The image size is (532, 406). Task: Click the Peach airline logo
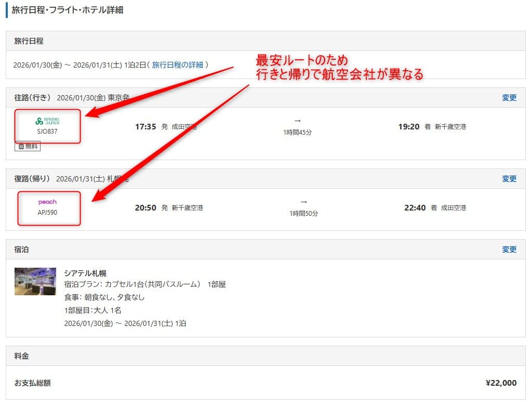(x=47, y=202)
